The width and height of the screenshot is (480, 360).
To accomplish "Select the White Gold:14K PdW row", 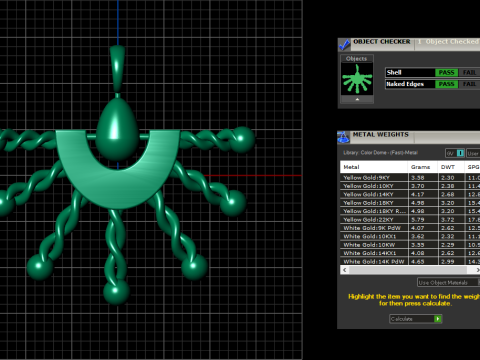I will tap(410, 261).
